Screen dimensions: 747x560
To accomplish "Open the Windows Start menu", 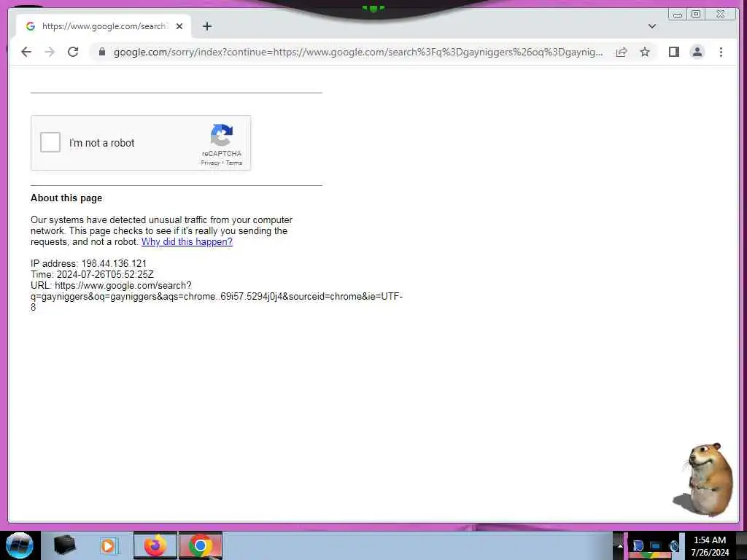I will [19, 545].
